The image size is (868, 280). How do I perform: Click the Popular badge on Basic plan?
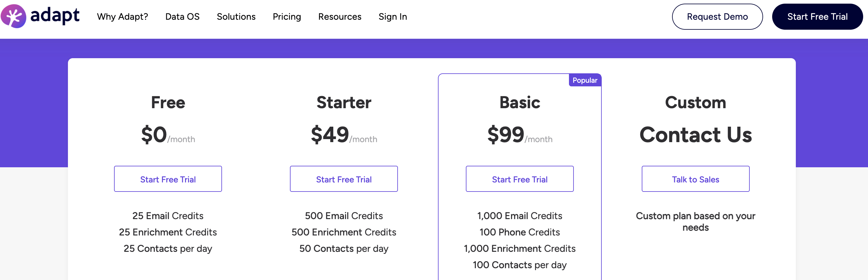pos(584,80)
